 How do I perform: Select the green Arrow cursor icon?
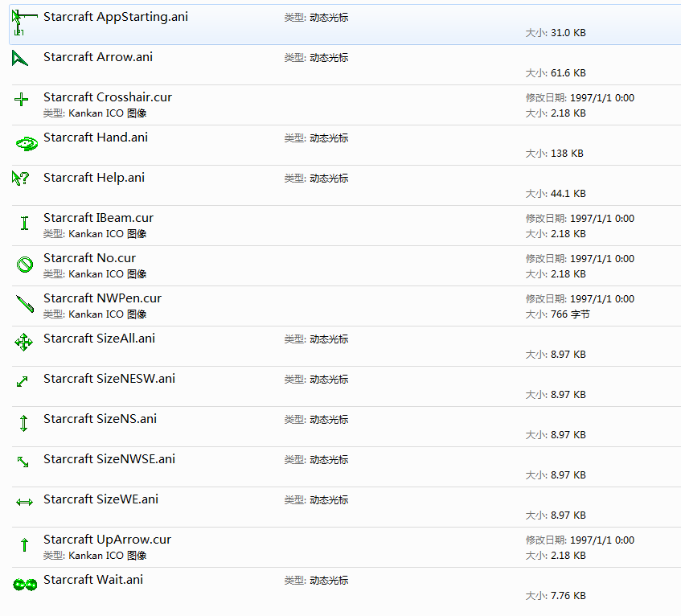click(20, 59)
